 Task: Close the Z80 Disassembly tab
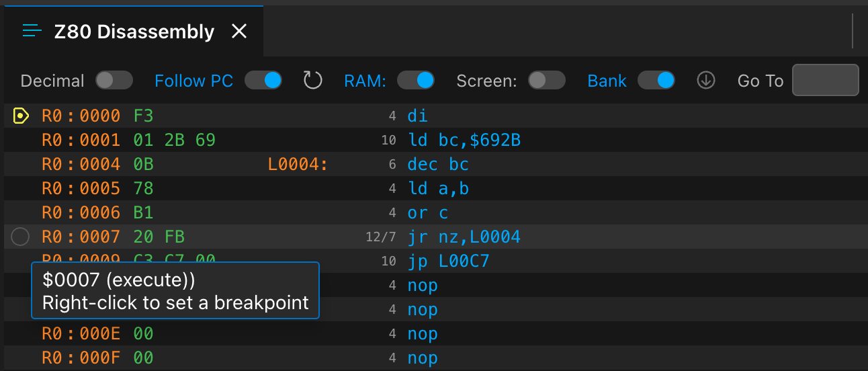point(239,31)
